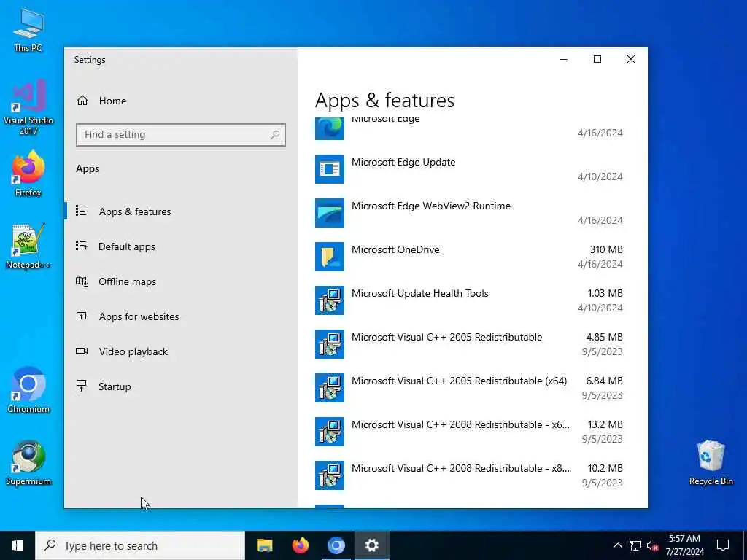This screenshot has height=560, width=747.
Task: Select Firefox desktop shortcut
Action: (28, 174)
